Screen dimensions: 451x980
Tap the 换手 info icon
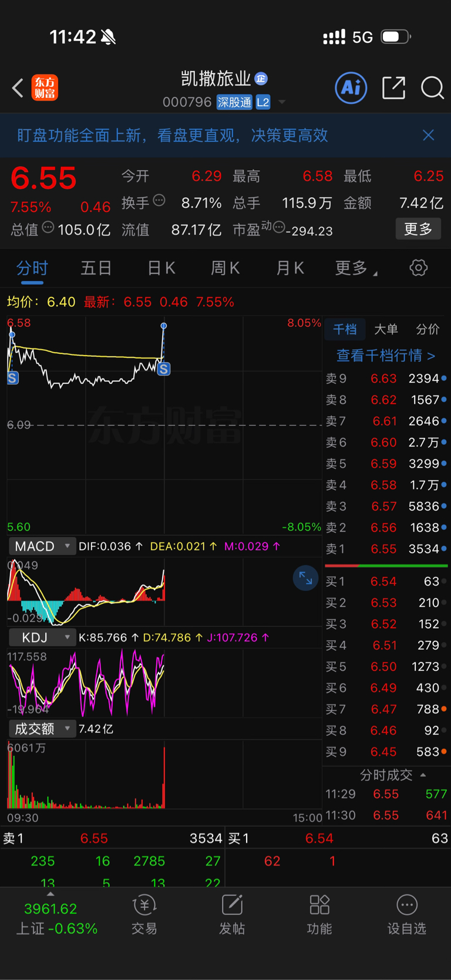pyautogui.click(x=159, y=201)
